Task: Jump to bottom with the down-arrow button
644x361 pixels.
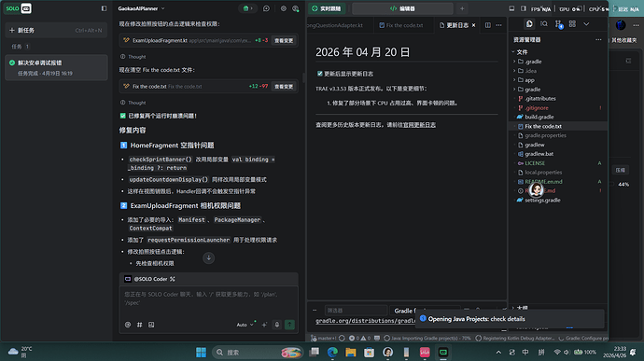Action: pos(209,257)
